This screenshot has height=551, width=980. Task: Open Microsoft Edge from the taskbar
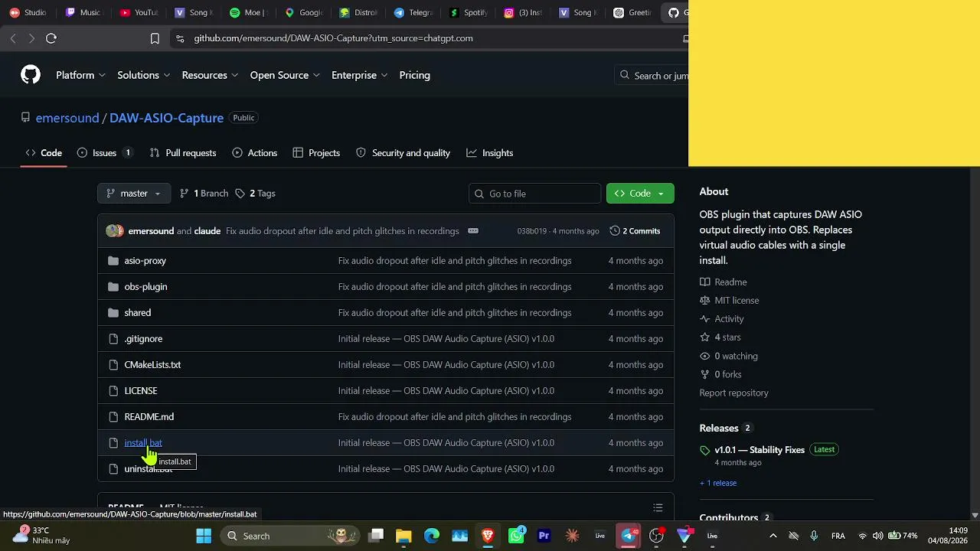click(x=432, y=536)
